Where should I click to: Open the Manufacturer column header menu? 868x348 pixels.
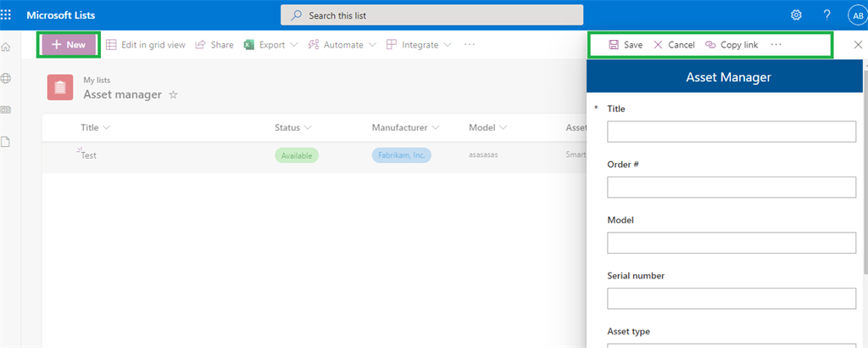[x=405, y=127]
